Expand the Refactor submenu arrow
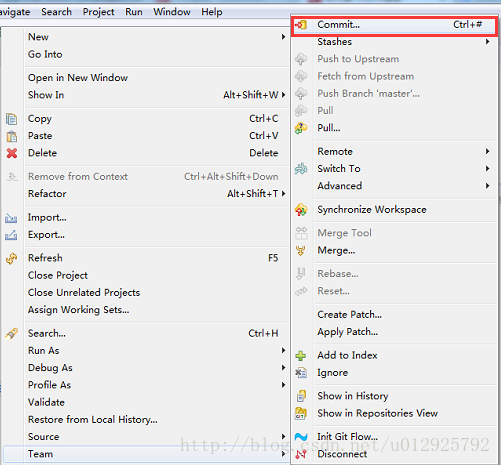Screen dimensions: 501x465 [x=283, y=193]
